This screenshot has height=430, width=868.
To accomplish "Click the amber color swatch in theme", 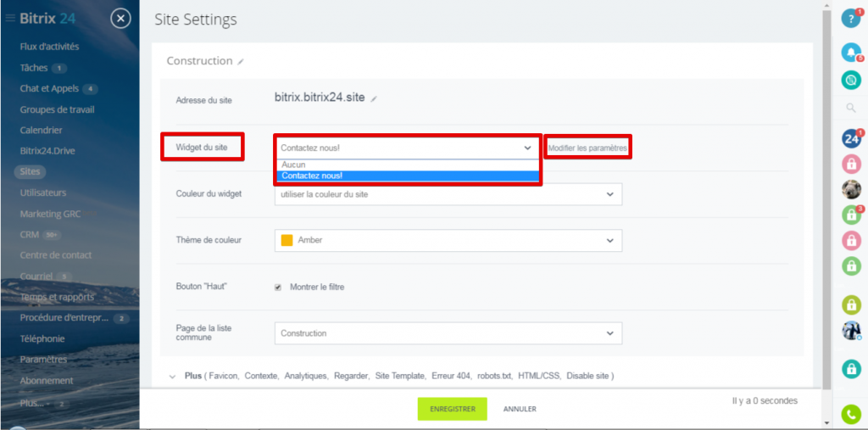I will pos(287,241).
